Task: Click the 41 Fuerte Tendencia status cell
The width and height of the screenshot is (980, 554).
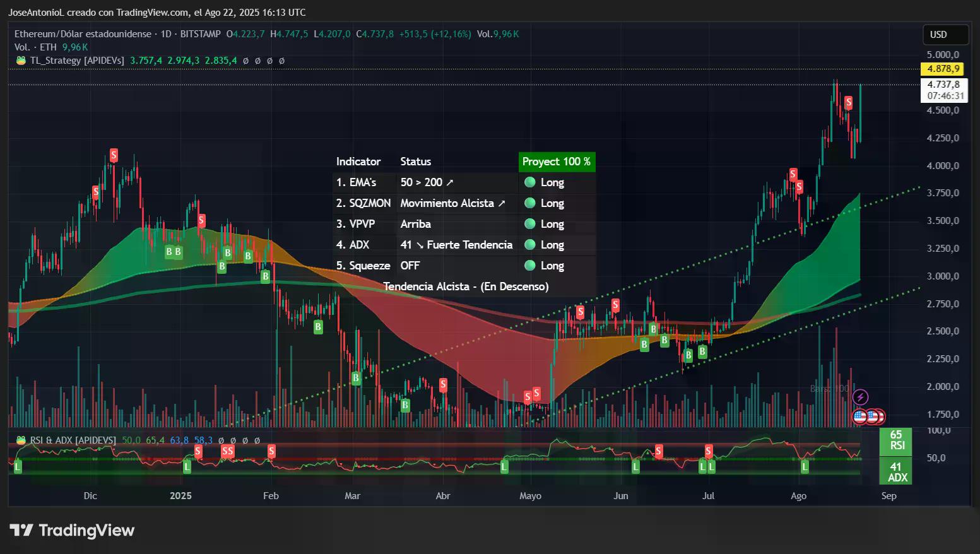Action: (456, 245)
